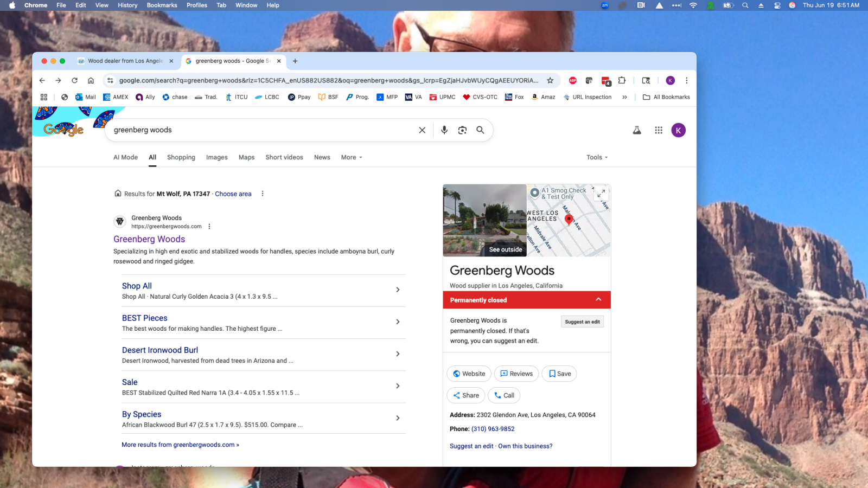Click the Choose area link

(233, 194)
